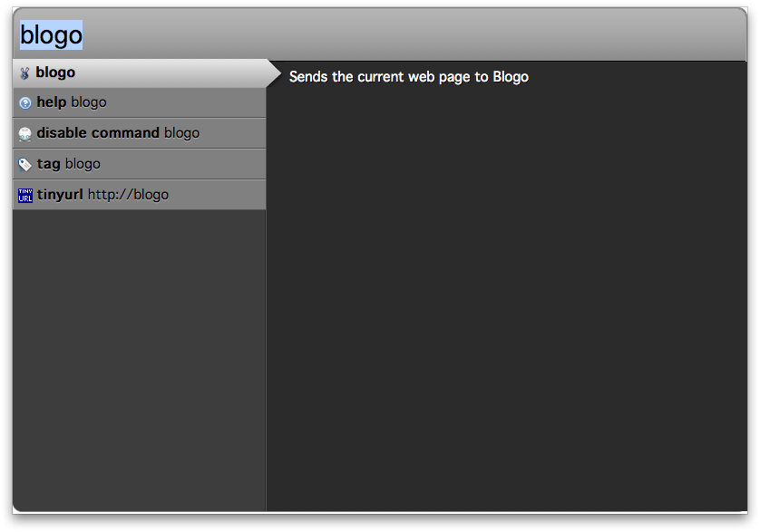Click the help question mark icon
This screenshot has width=760, height=532.
pos(24,103)
